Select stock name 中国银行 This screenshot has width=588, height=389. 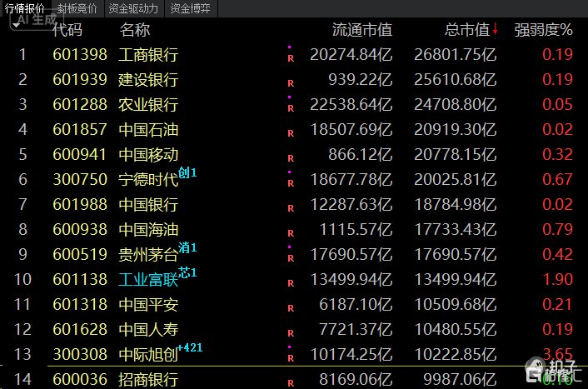[148, 205]
